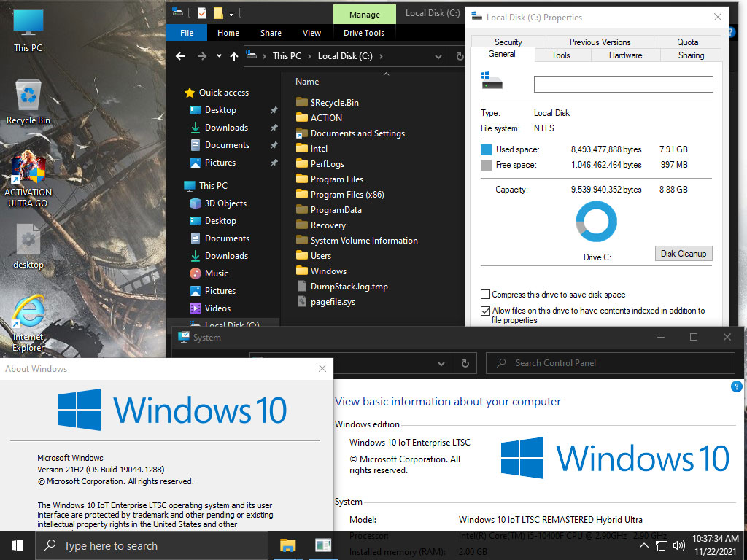Image resolution: width=747 pixels, height=560 pixels.
Task: Enable Compress this drive checkbox
Action: (x=485, y=295)
